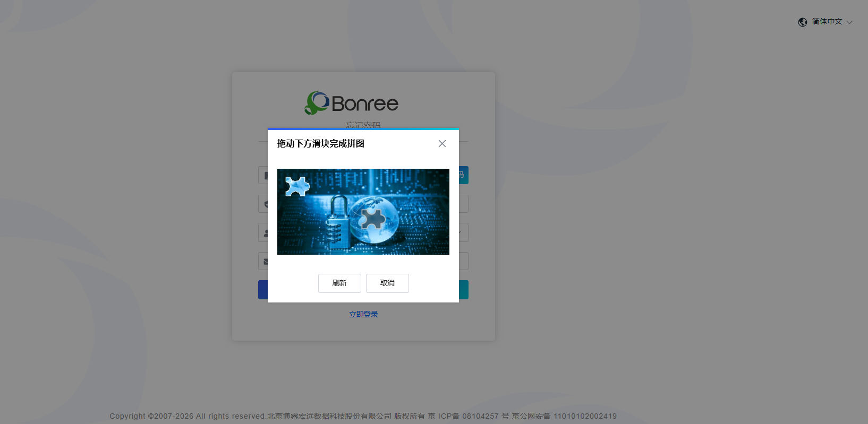This screenshot has width=868, height=424.
Task: Click the 取消 cancel button
Action: click(387, 283)
